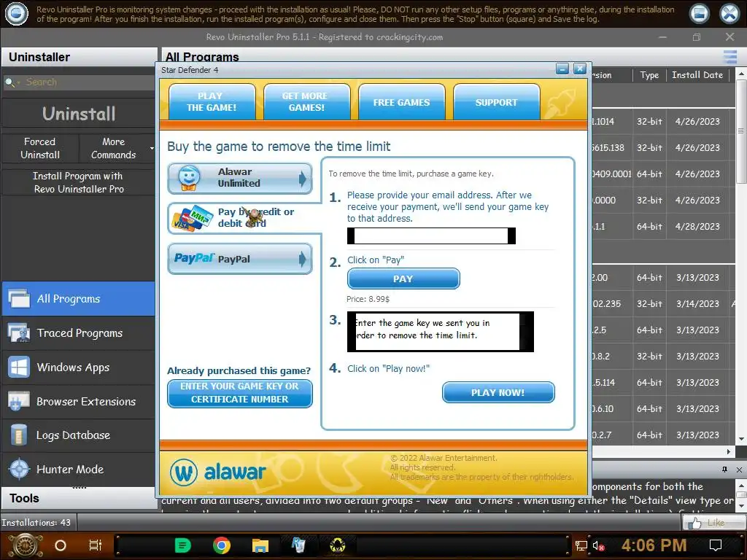Click scroll-right arrow of programs list

729,451
